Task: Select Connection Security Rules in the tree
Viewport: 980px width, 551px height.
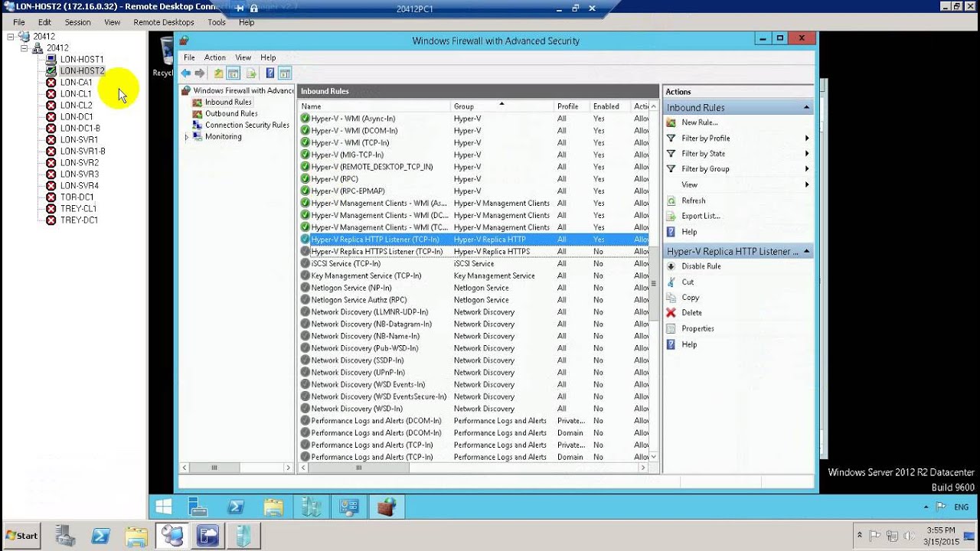Action: click(247, 126)
